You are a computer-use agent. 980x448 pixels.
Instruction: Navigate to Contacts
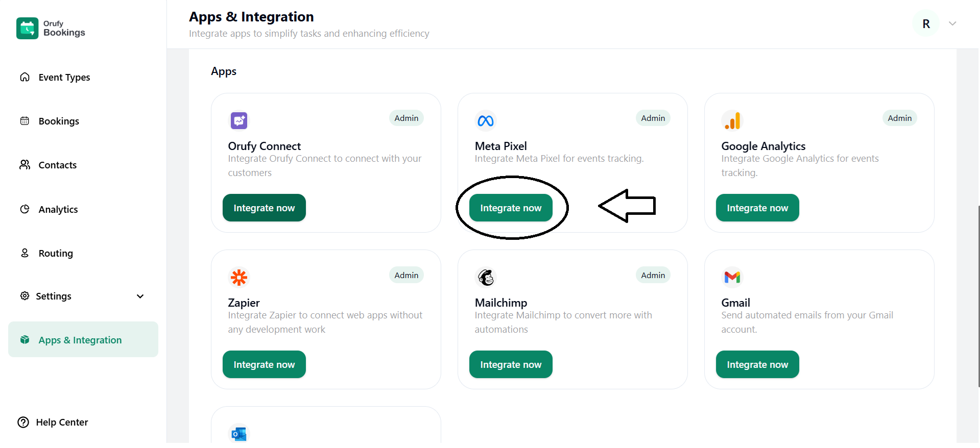point(57,165)
